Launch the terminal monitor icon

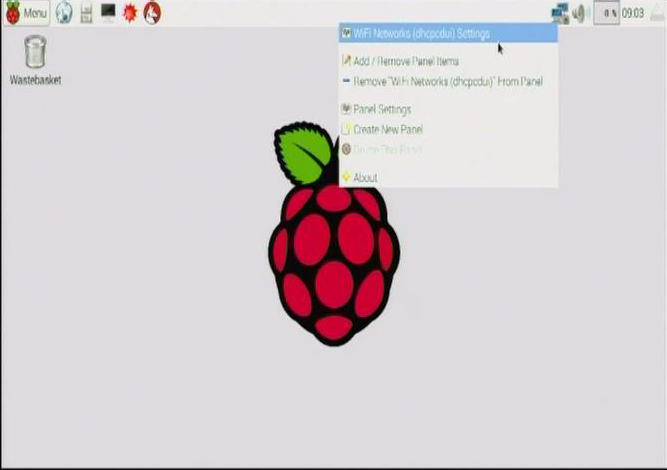(x=108, y=13)
